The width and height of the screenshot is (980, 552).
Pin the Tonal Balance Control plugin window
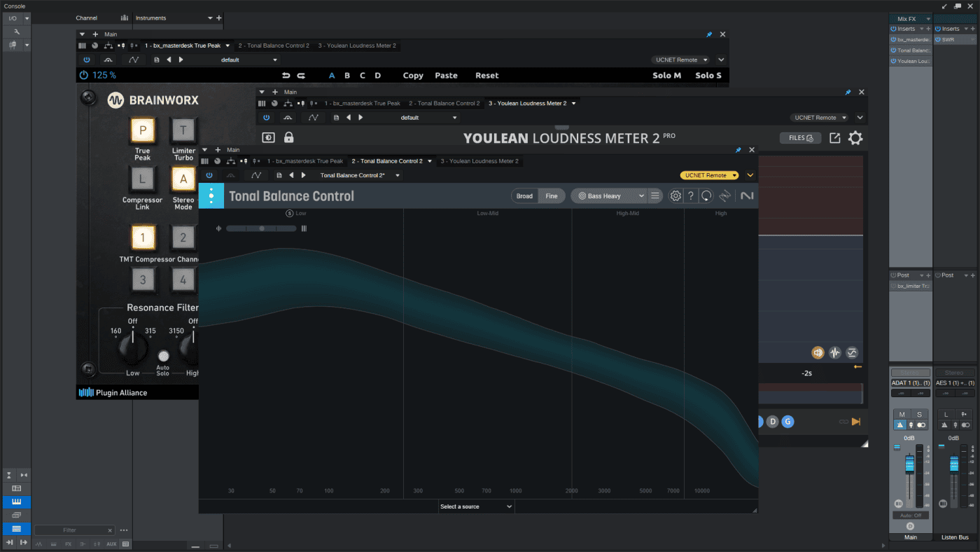click(x=738, y=150)
